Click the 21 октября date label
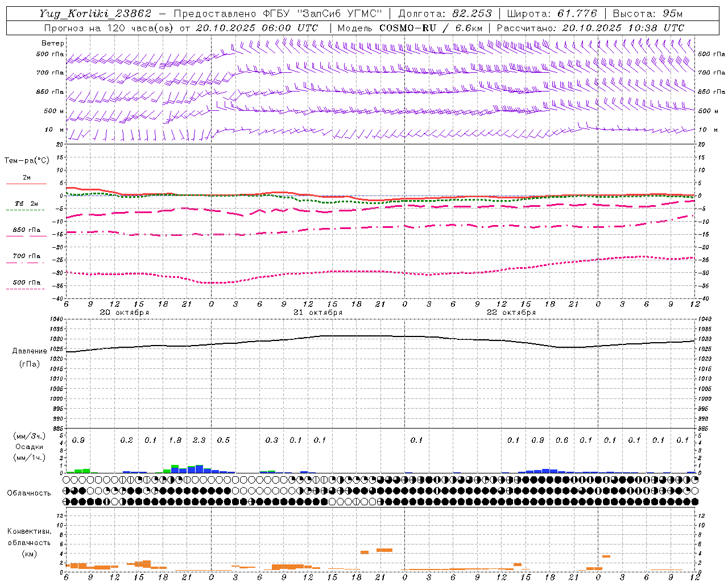The image size is (728, 582). click(x=318, y=313)
